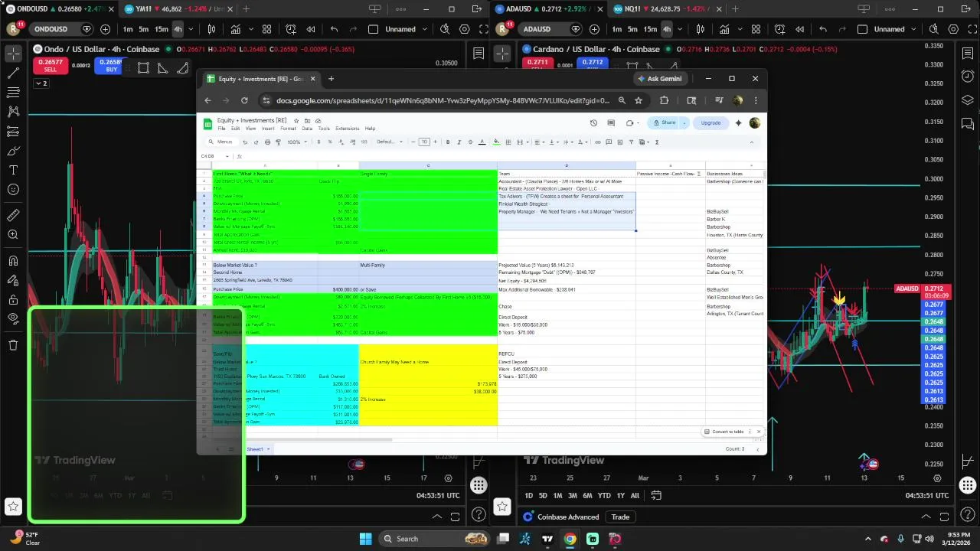The height and width of the screenshot is (551, 980).
Task: Open Unnamed layout dropdown in ADAUSD window
Action: click(913, 29)
